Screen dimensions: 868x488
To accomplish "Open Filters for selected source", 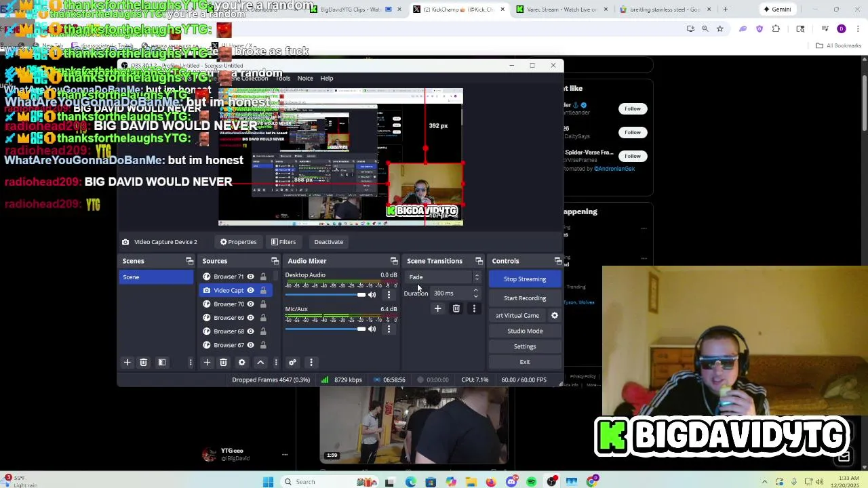I will [283, 242].
